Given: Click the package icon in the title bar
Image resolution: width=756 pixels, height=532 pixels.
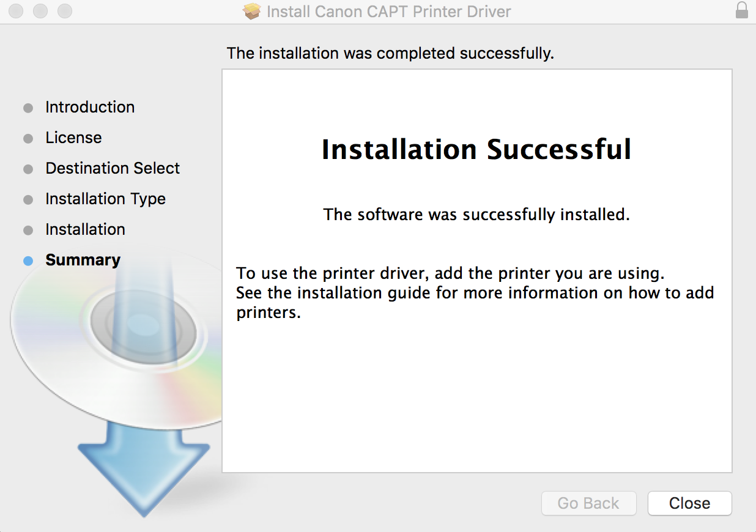Looking at the screenshot, I should (x=252, y=12).
